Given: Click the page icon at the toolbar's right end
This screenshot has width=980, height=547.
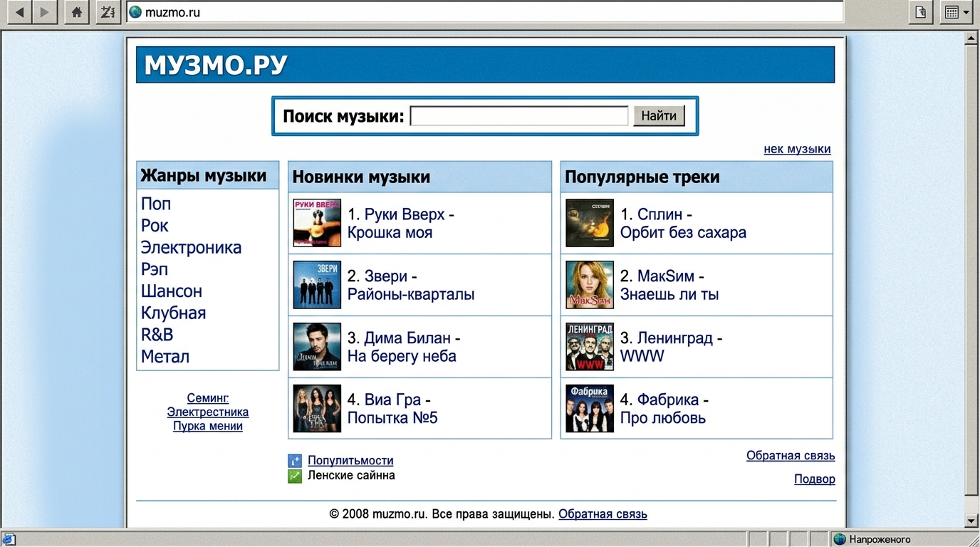Looking at the screenshot, I should pyautogui.click(x=922, y=12).
